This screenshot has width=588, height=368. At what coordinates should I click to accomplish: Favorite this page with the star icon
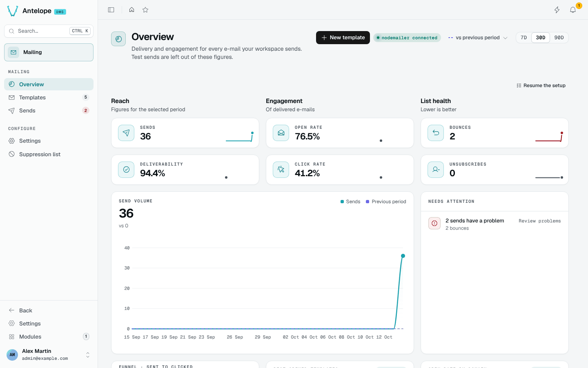[x=145, y=10]
